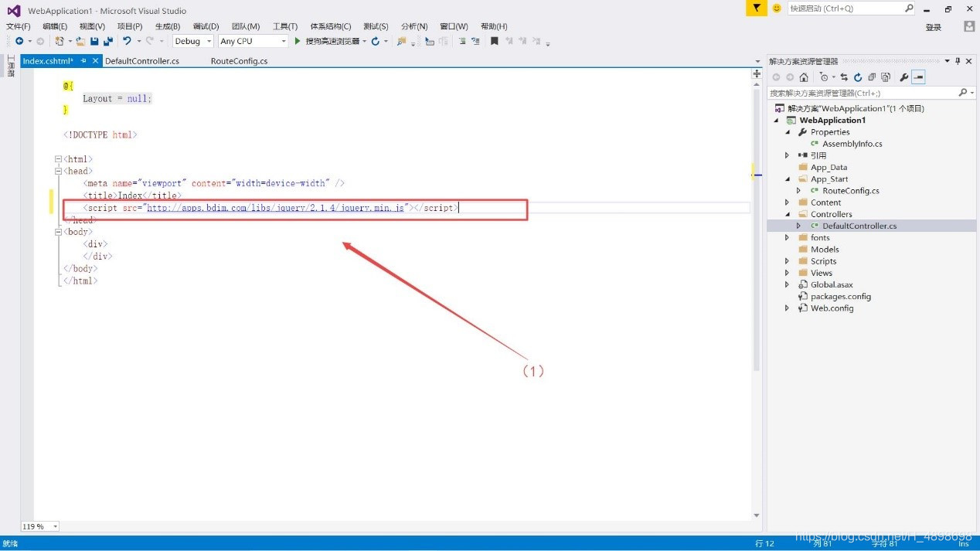This screenshot has width=980, height=551.
Task: Refresh the Solution Explorer
Action: 858,77
